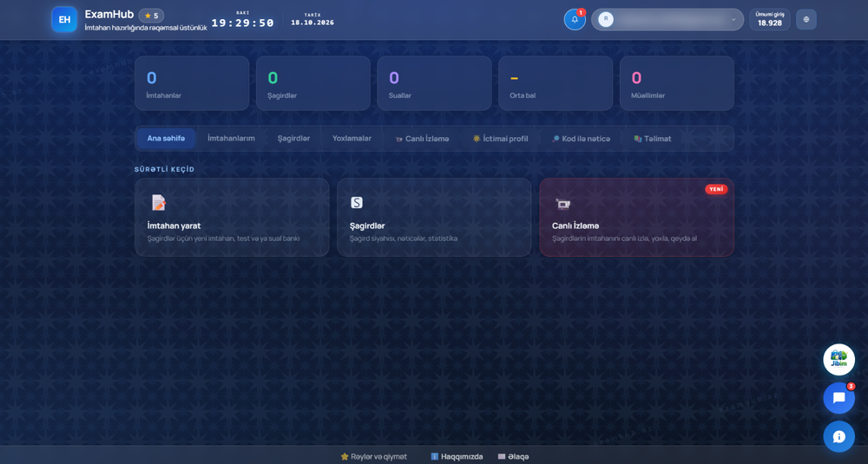Open the Yoxlamalar tab
Viewport: 868px width, 464px height.
[x=352, y=138]
